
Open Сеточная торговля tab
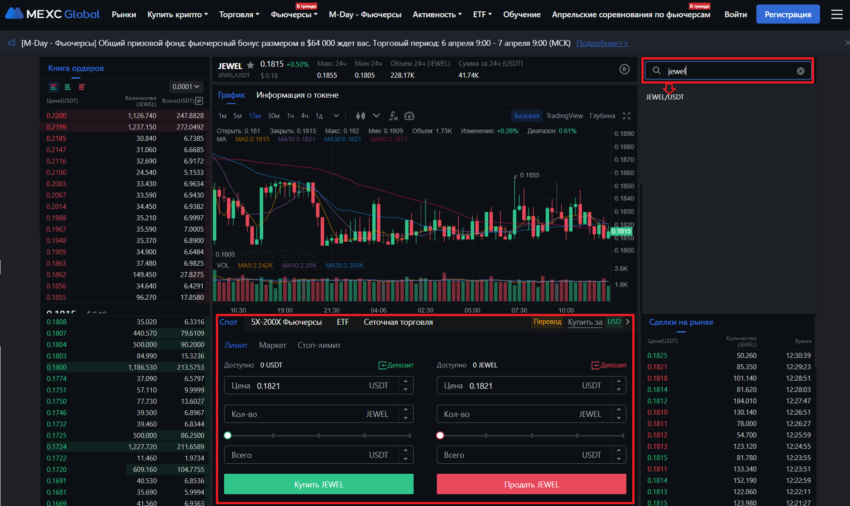[x=398, y=322]
